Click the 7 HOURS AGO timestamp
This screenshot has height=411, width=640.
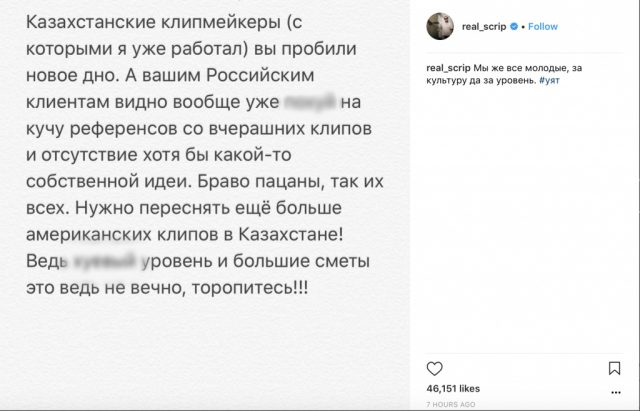[450, 402]
